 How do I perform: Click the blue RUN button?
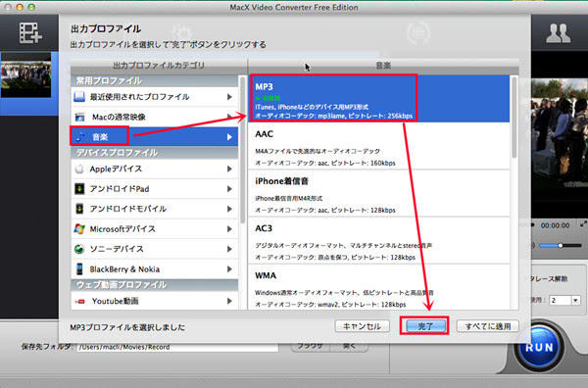[x=539, y=348]
